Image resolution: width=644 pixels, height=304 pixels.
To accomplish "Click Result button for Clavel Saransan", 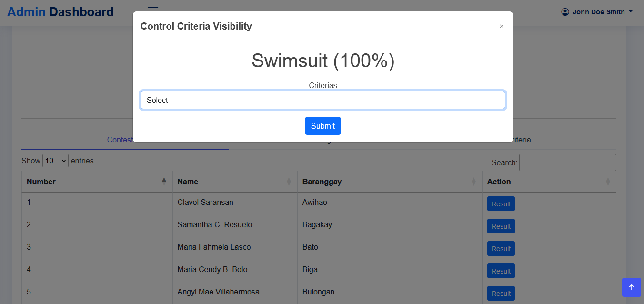I will pyautogui.click(x=501, y=204).
